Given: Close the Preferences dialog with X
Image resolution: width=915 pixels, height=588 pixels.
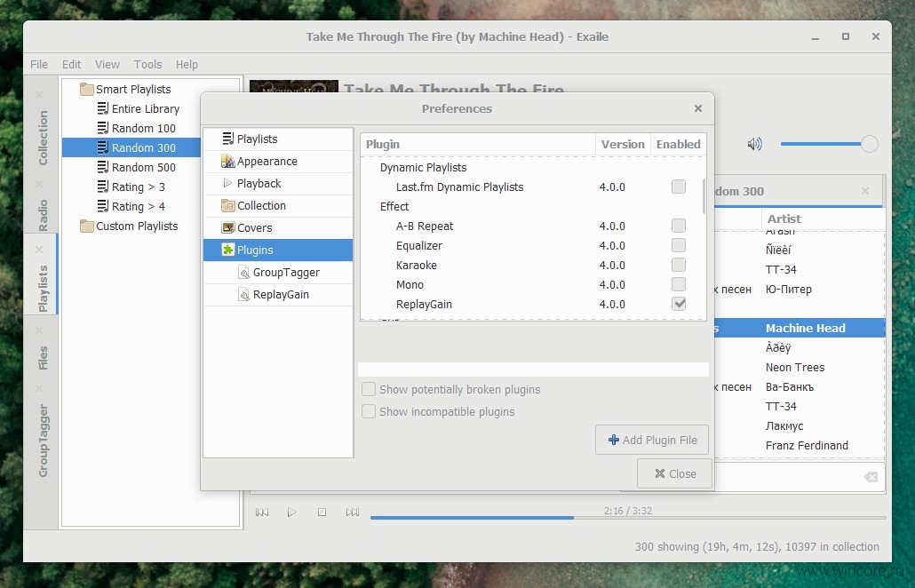Looking at the screenshot, I should (698, 108).
